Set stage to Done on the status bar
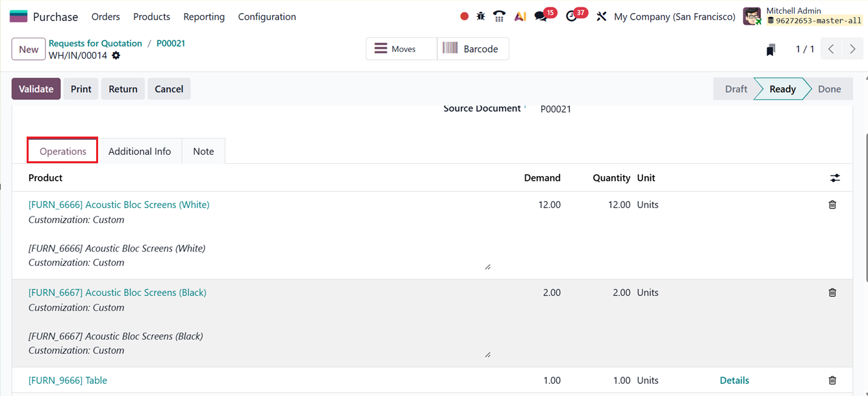 [830, 88]
